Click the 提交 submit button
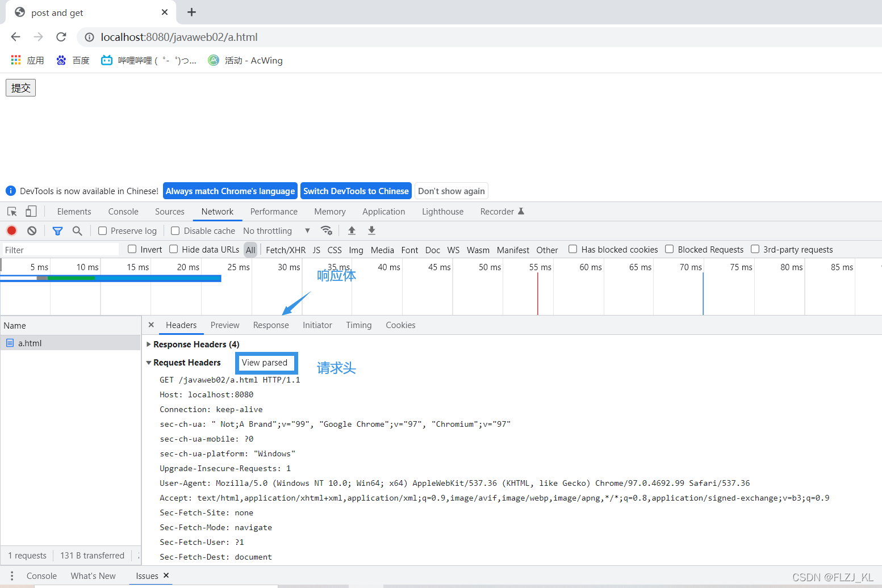882x588 pixels. coord(20,88)
